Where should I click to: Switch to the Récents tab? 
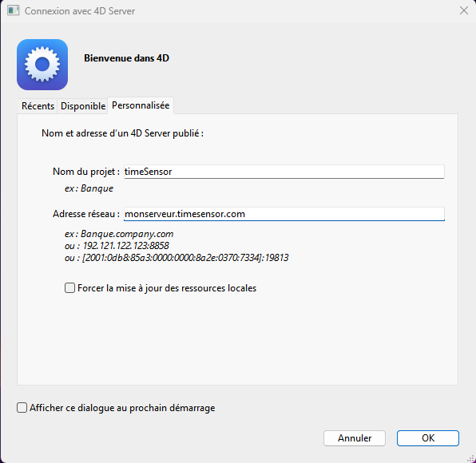tap(38, 106)
